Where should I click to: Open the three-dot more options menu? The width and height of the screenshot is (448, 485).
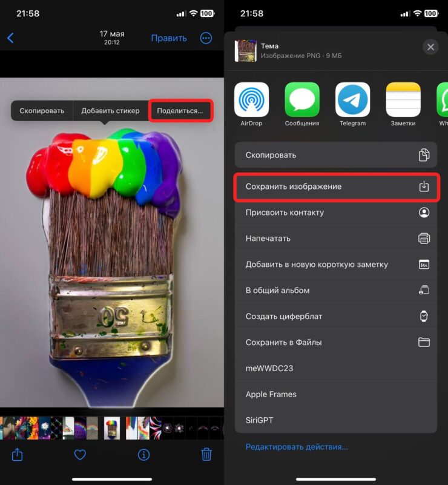206,38
